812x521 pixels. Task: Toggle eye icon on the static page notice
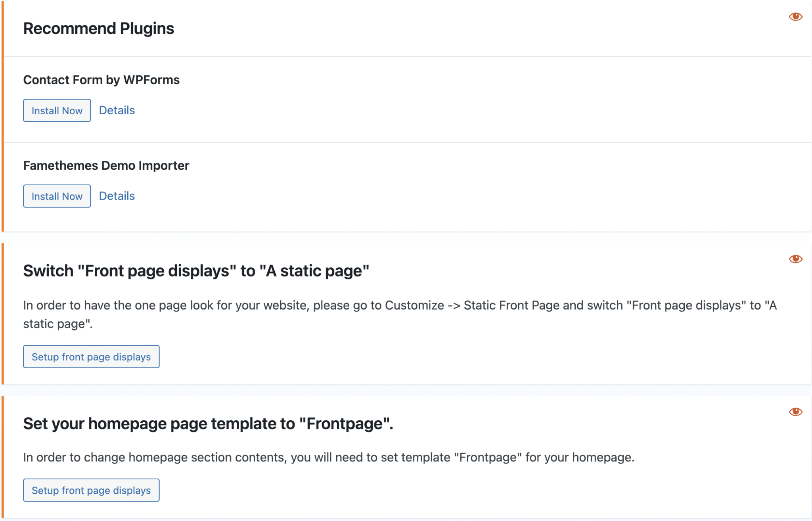[x=795, y=259]
